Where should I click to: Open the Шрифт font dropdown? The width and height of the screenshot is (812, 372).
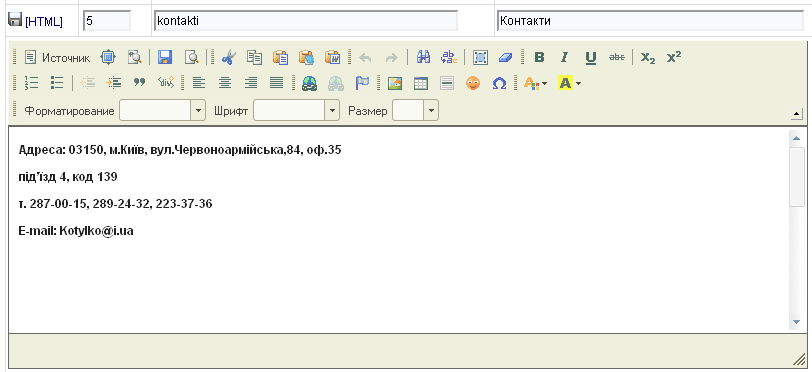[x=296, y=110]
